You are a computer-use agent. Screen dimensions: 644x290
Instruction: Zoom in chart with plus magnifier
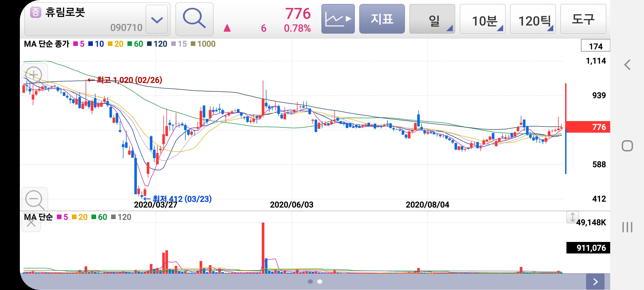(35, 77)
